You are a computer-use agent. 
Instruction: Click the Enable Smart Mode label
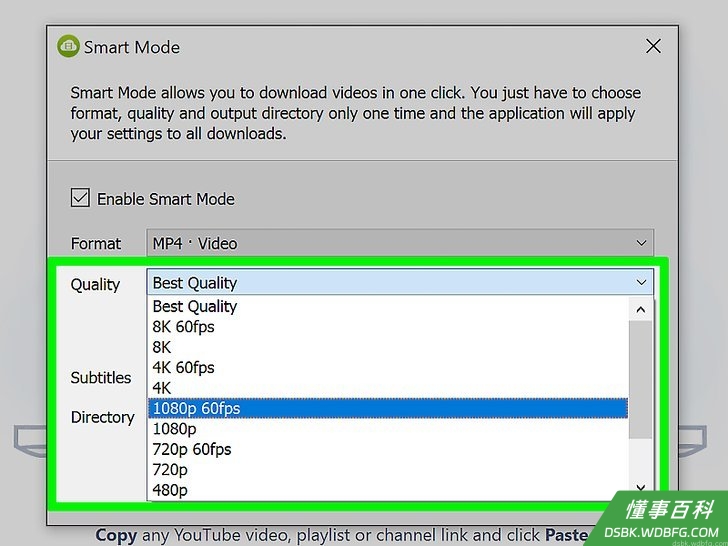point(166,199)
